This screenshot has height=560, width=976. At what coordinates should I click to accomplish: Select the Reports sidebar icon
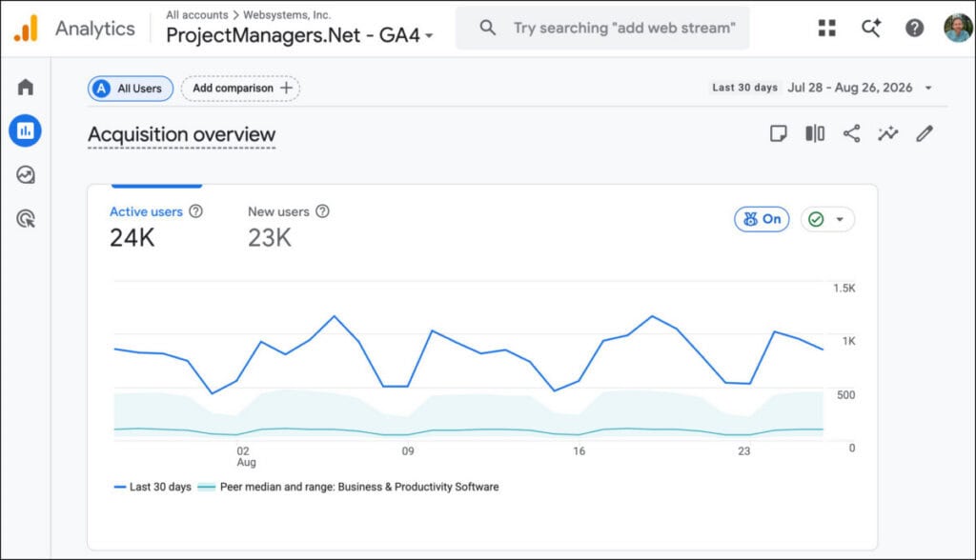(26, 130)
